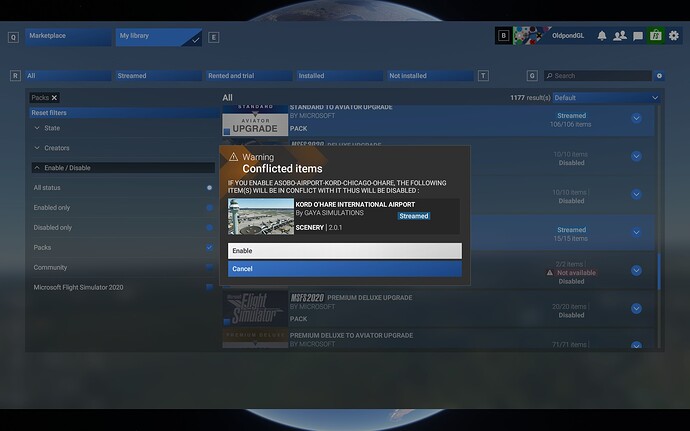Open the green marketplace bag icon
This screenshot has width=690, height=431.
click(655, 36)
